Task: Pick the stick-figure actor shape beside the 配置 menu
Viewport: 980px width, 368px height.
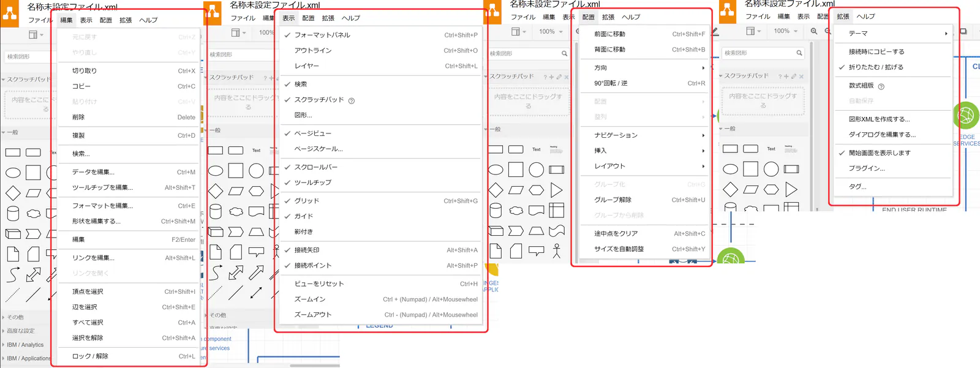Action: [x=556, y=250]
